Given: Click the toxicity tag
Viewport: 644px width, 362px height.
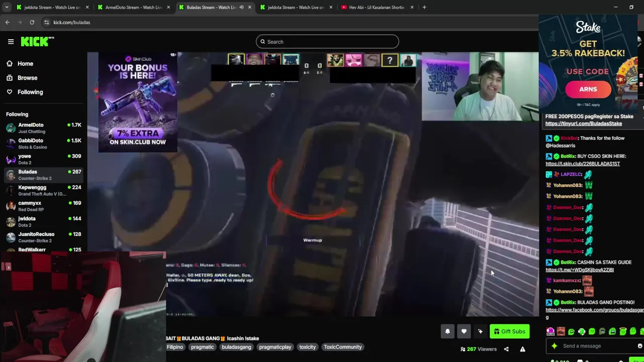Looking at the screenshot, I should click(307, 347).
